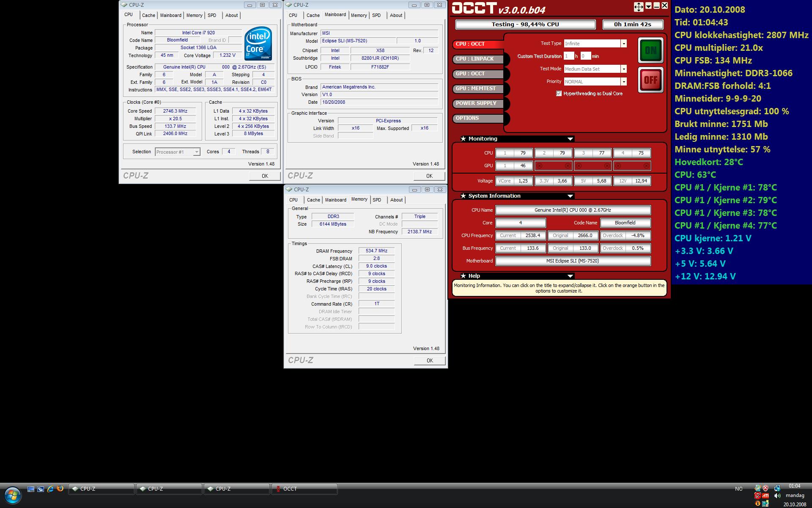Click the red security alert tray icon
This screenshot has height=508, width=812.
click(765, 488)
